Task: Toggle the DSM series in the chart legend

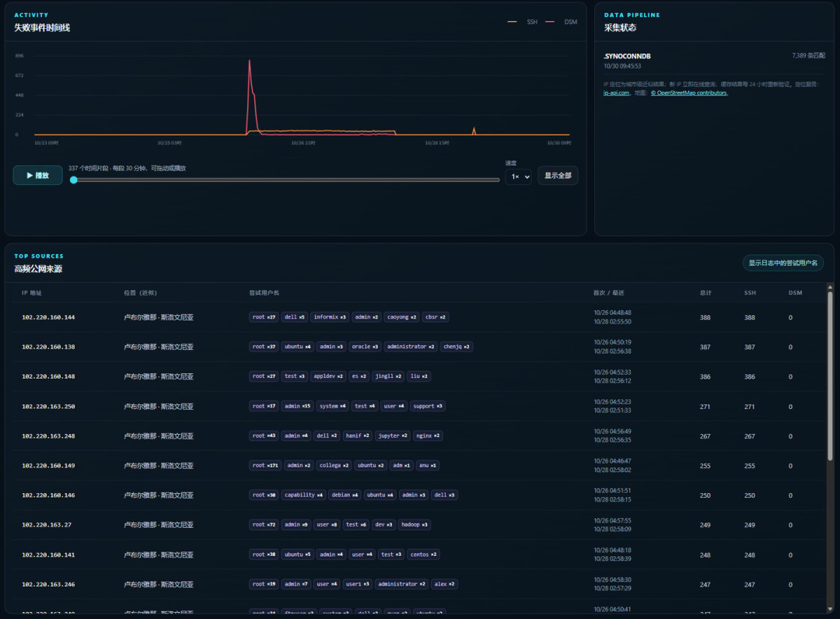Action: pos(562,22)
